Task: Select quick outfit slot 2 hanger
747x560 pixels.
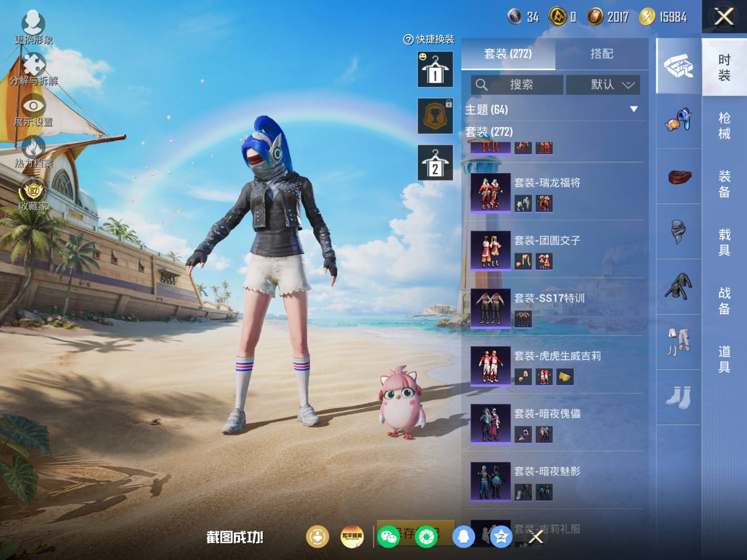Action: click(435, 163)
